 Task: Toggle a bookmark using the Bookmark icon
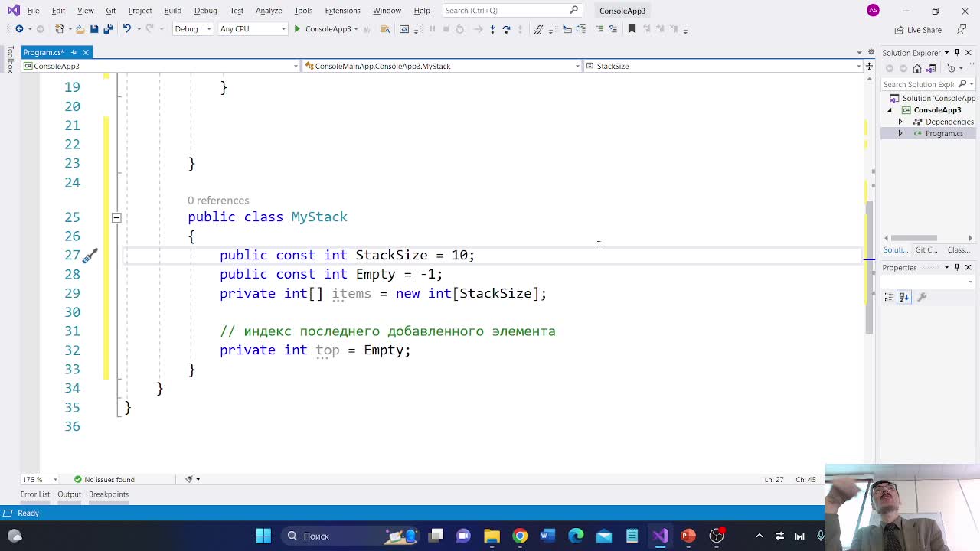tap(632, 29)
